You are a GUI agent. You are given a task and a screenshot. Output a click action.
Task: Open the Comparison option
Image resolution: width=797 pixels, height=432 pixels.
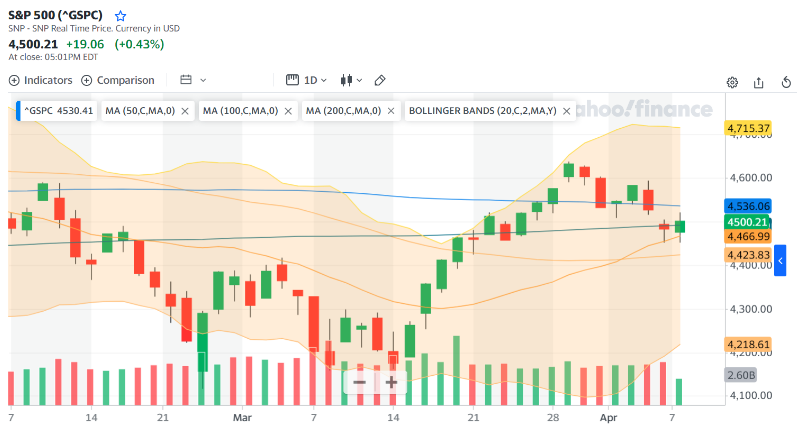click(118, 80)
